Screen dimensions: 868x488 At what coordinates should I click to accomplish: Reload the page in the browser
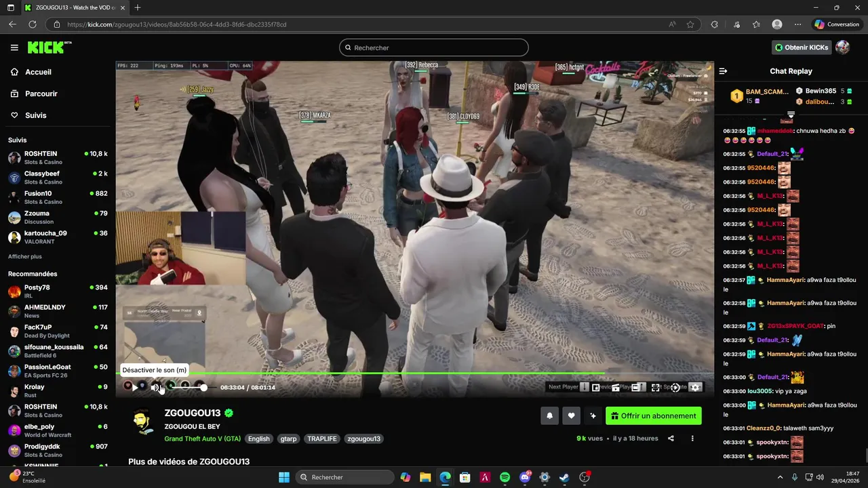[x=32, y=24]
